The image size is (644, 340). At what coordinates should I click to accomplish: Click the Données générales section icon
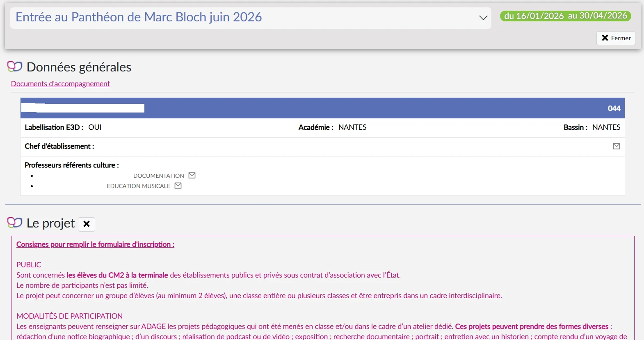pos(15,67)
